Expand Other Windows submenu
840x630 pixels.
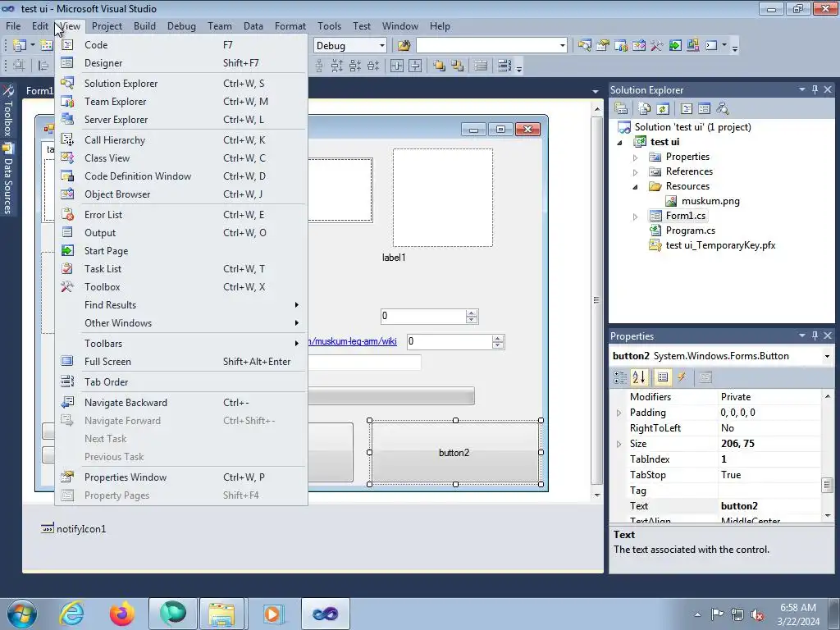[x=181, y=323]
